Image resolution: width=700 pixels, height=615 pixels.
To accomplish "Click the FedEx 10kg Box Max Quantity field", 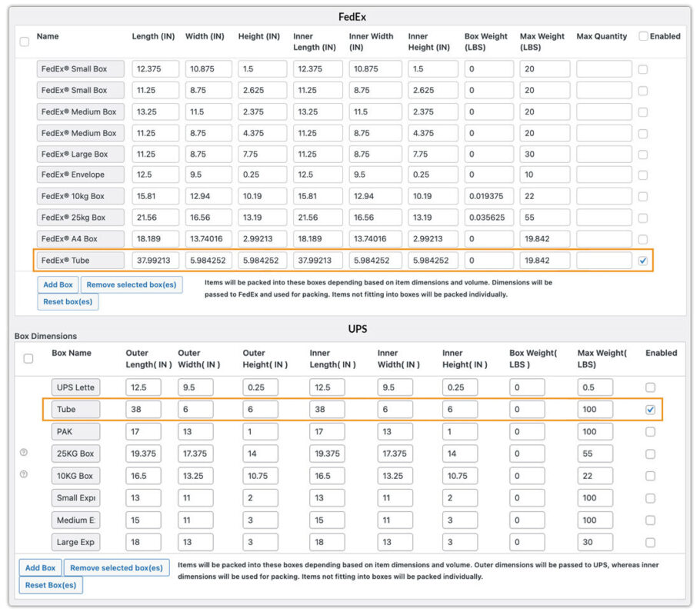I will (x=604, y=196).
